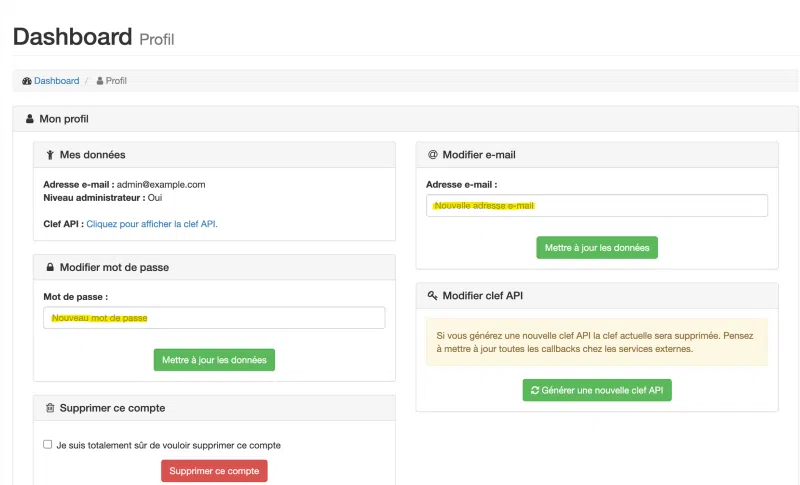The width and height of the screenshot is (800, 485).
Task: Check the account deletion confirmation checkbox
Action: 48,444
